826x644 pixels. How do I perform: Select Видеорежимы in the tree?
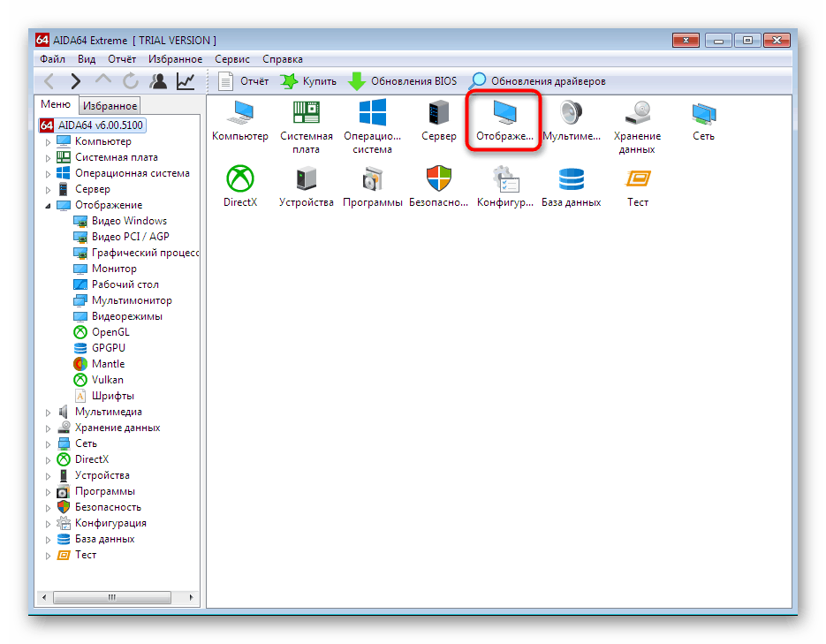[x=117, y=316]
